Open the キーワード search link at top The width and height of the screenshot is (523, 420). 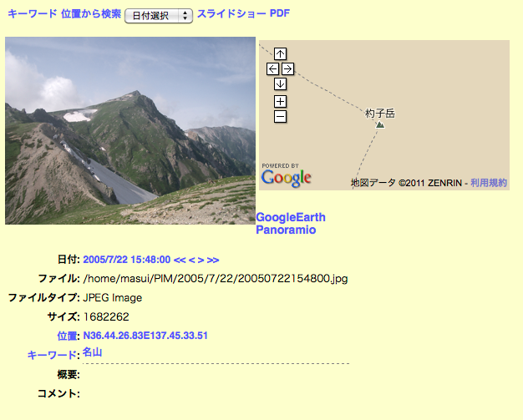pos(33,14)
